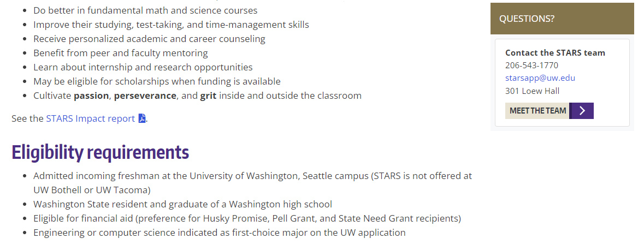Click the purple chevron arrow beside Meet the Team

582,111
